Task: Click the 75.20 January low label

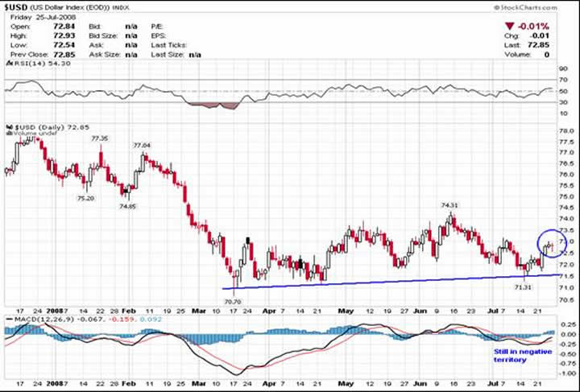Action: (85, 198)
